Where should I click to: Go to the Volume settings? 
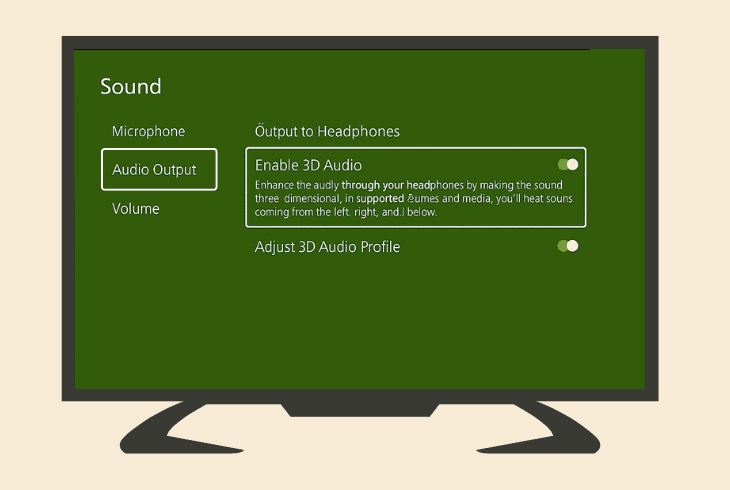[135, 209]
